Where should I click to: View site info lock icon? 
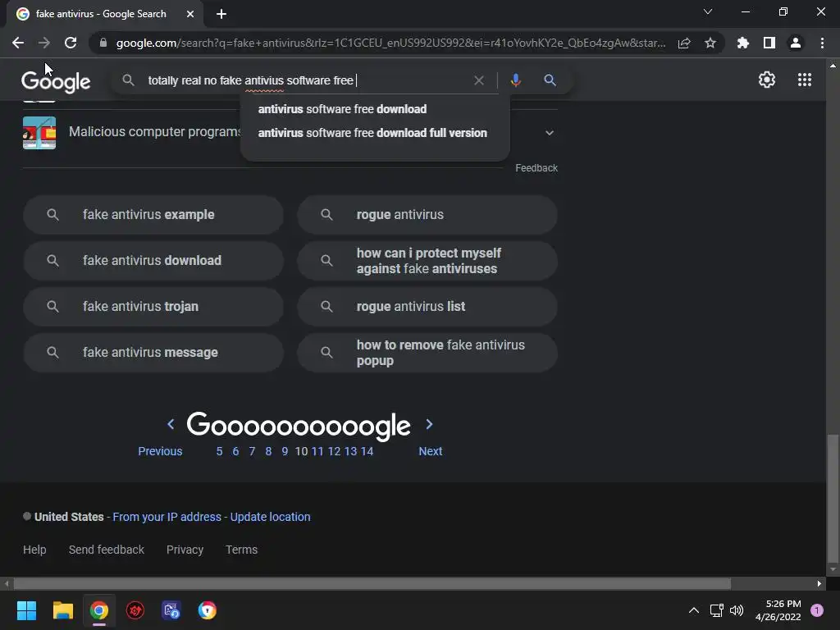coord(103,43)
